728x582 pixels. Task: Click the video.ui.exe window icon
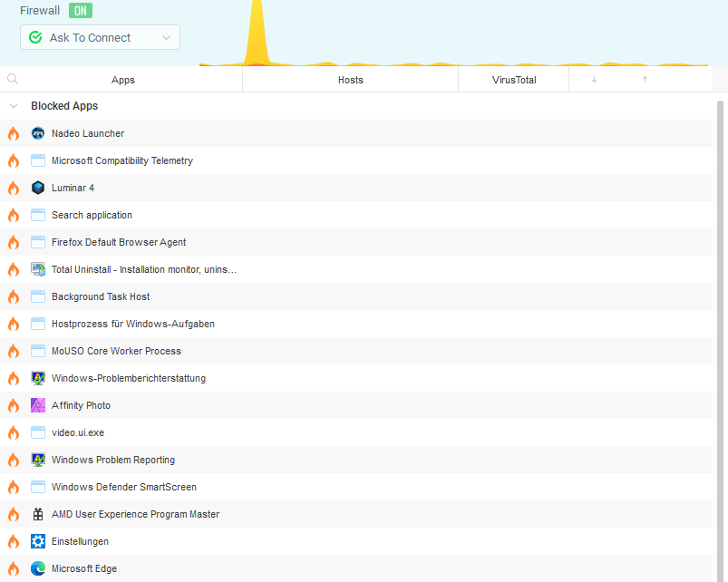pos(38,432)
